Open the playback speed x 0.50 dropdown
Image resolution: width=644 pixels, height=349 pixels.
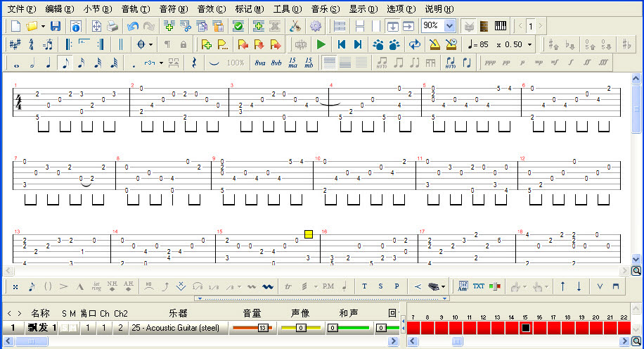tap(529, 44)
